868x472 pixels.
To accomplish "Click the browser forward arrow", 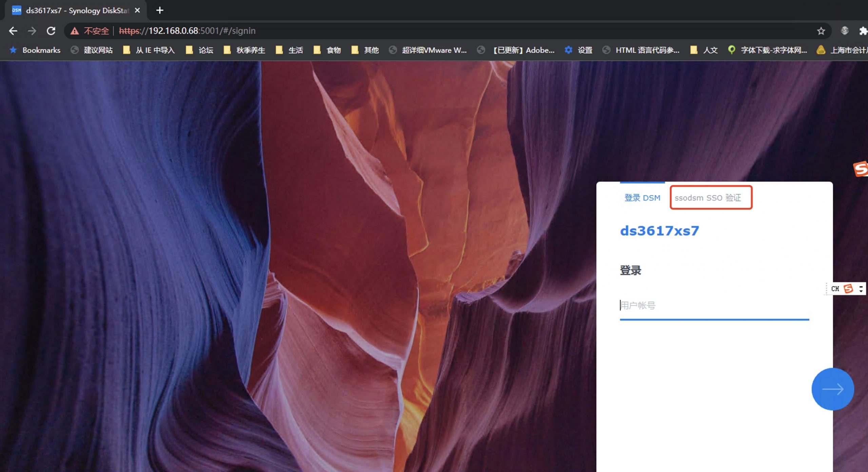I will pyautogui.click(x=32, y=31).
